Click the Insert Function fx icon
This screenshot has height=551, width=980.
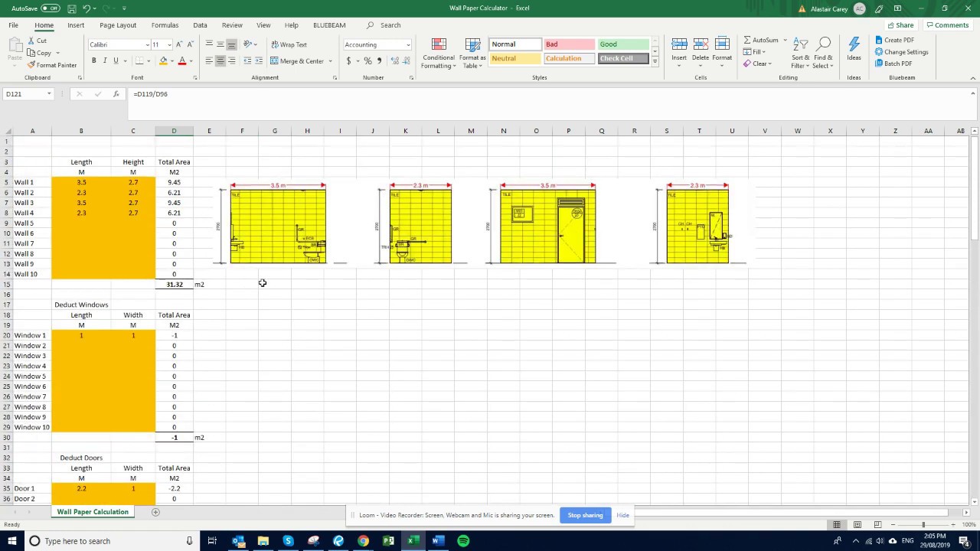(116, 93)
